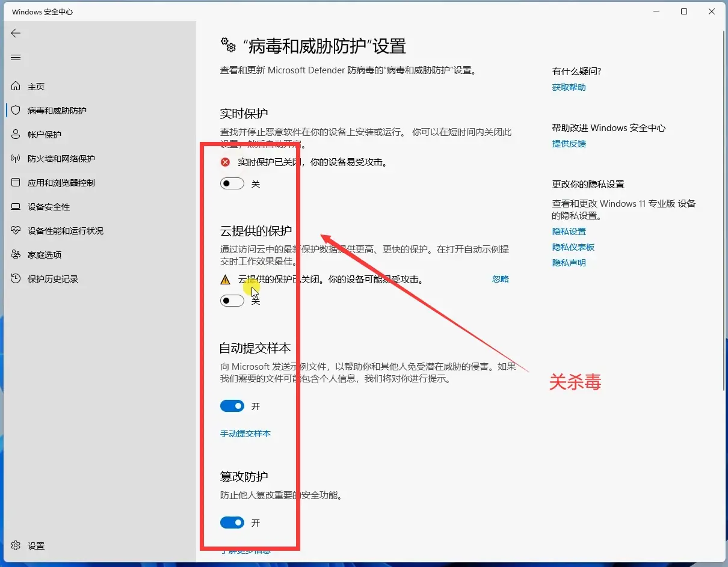The height and width of the screenshot is (567, 728).
Task: Click the heart icon for 设备性能和运行状况
Action: [x=16, y=231]
